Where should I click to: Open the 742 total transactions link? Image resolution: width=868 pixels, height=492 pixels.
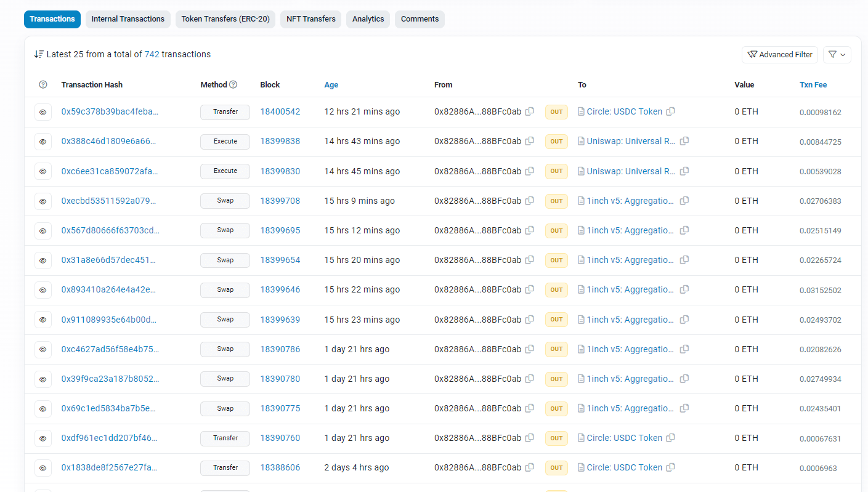click(x=152, y=54)
